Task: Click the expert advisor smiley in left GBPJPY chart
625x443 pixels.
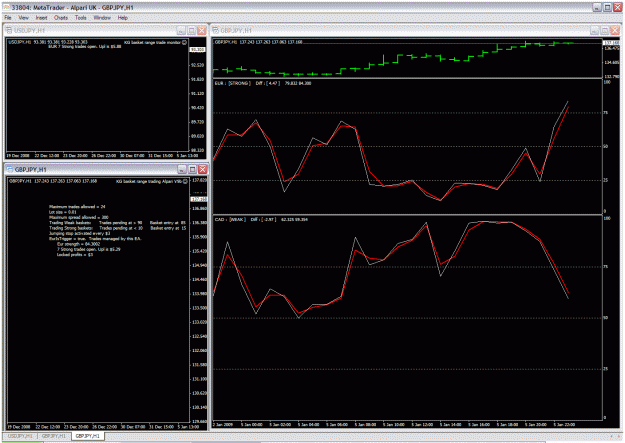Action: [x=185, y=181]
